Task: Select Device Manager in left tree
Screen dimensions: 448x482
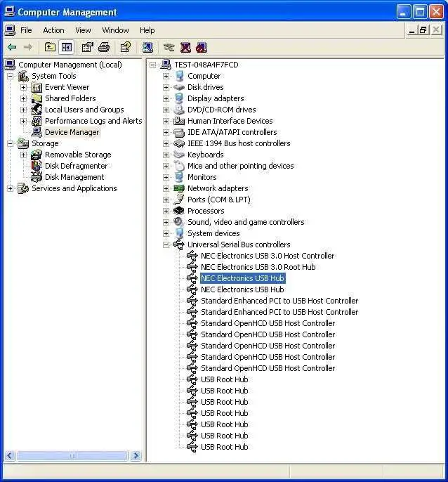Action: pyautogui.click(x=72, y=132)
